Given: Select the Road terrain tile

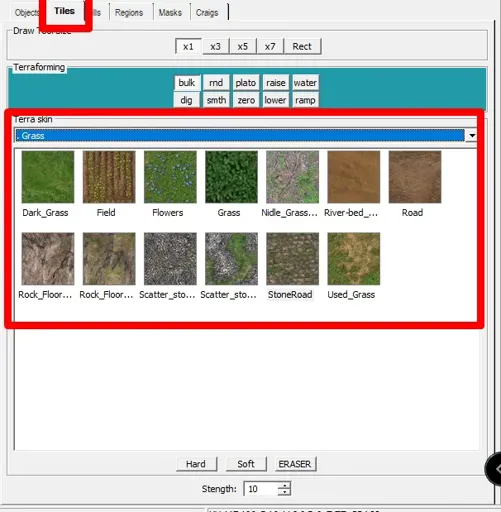Looking at the screenshot, I should point(415,177).
